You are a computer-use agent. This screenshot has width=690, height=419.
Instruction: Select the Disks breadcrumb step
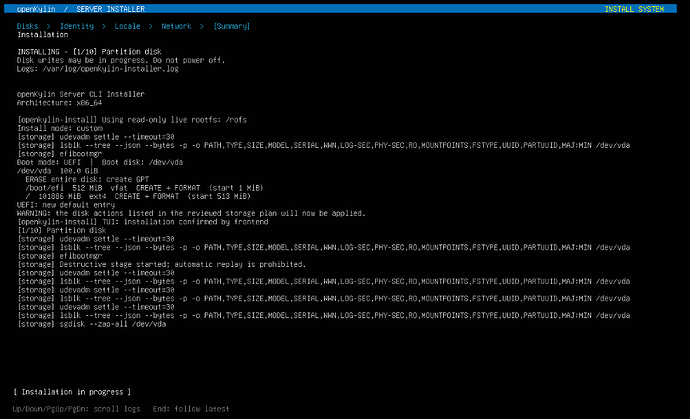tap(27, 26)
